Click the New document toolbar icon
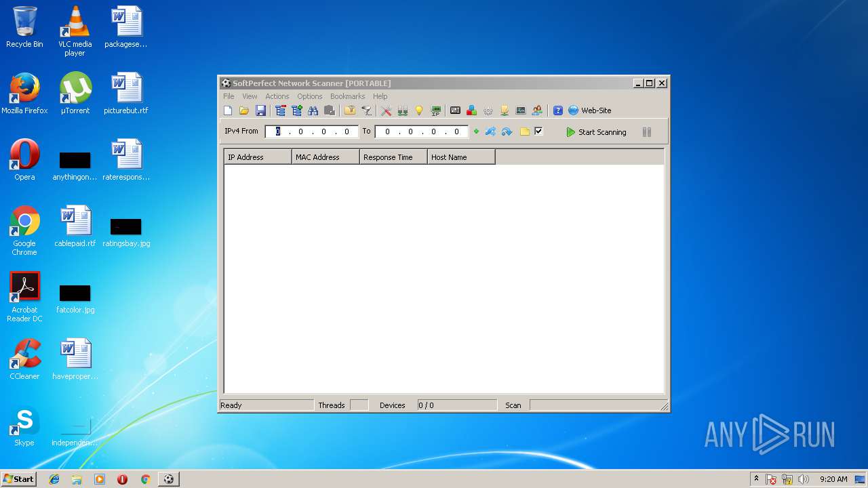 point(228,110)
